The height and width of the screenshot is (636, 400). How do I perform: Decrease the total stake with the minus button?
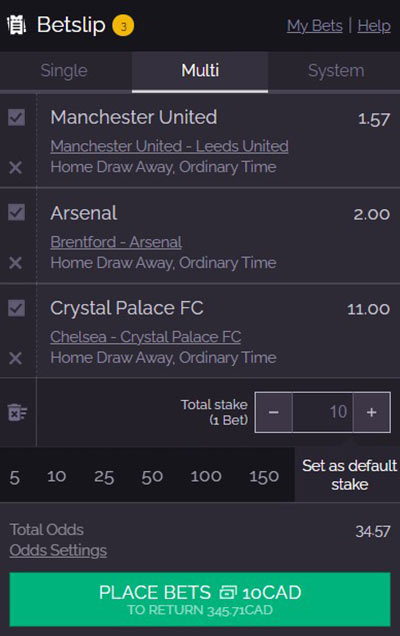(273, 412)
